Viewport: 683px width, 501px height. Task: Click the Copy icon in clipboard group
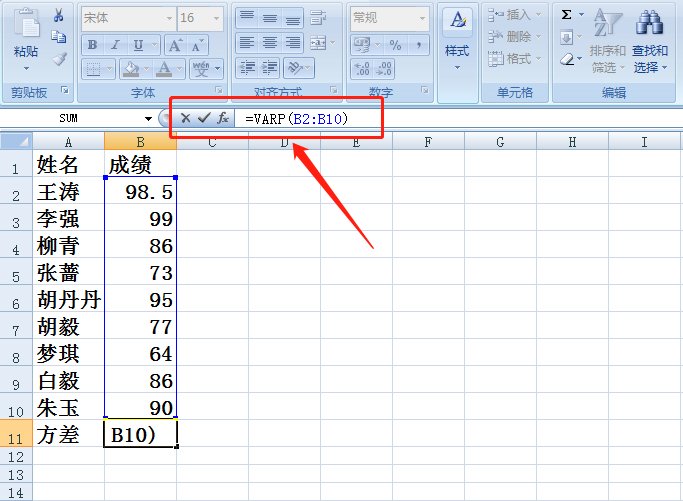coord(58,37)
